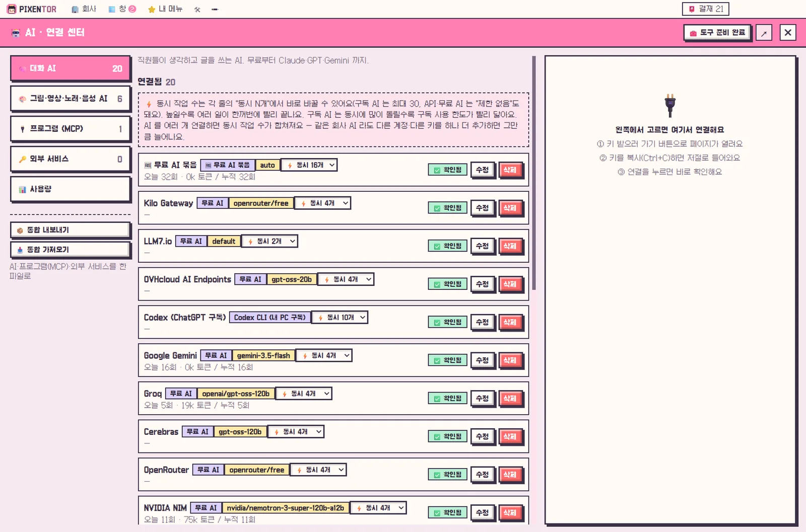806x532 pixels.
Task: Click 확인됨 status badge for Cerebras
Action: (x=447, y=437)
